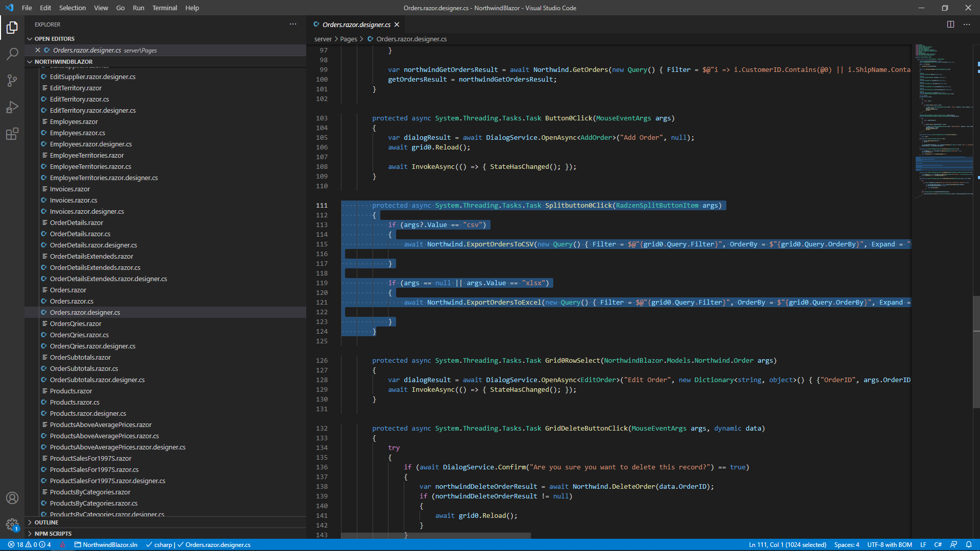The image size is (980, 551).
Task: Click the minimap code overview
Action: (x=943, y=121)
